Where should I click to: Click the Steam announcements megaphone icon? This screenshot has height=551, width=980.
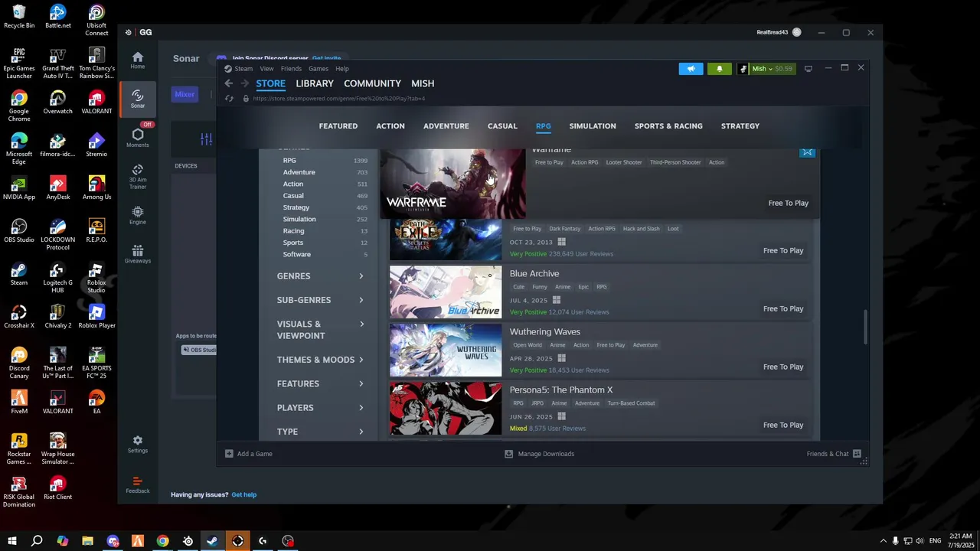tap(691, 69)
